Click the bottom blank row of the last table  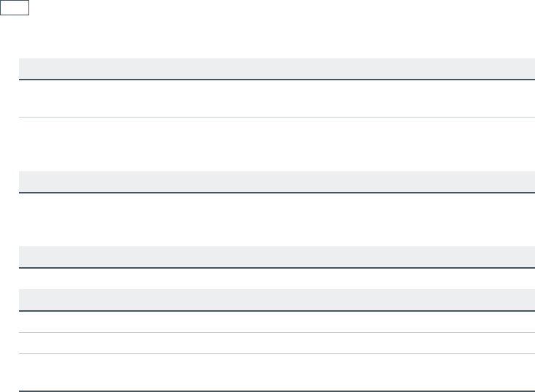coord(277,372)
